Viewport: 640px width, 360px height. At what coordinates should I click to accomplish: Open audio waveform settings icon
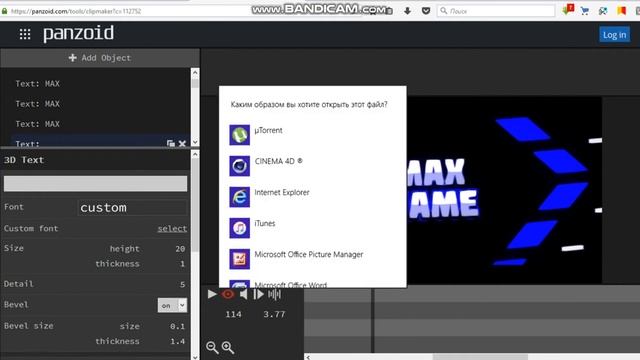[274, 294]
